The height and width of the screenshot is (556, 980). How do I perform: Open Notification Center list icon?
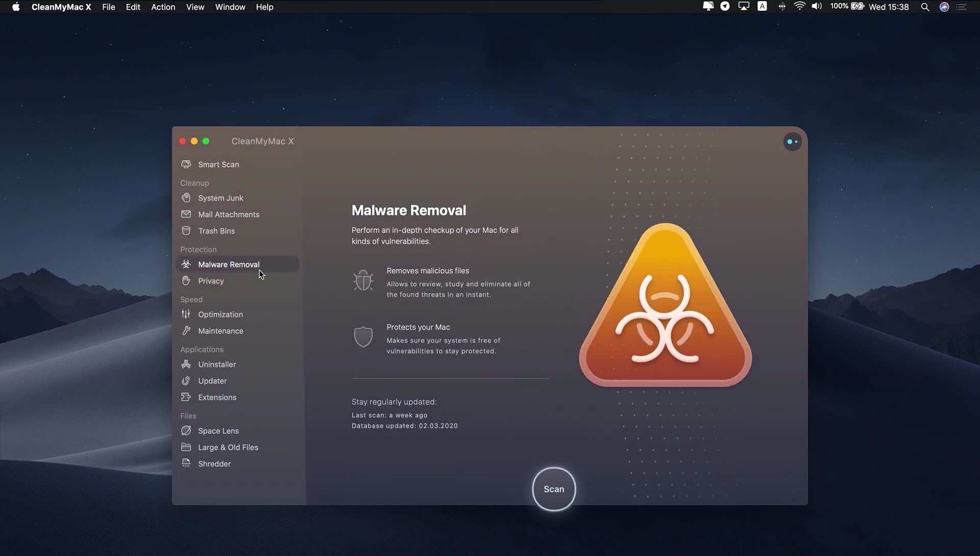(x=962, y=7)
